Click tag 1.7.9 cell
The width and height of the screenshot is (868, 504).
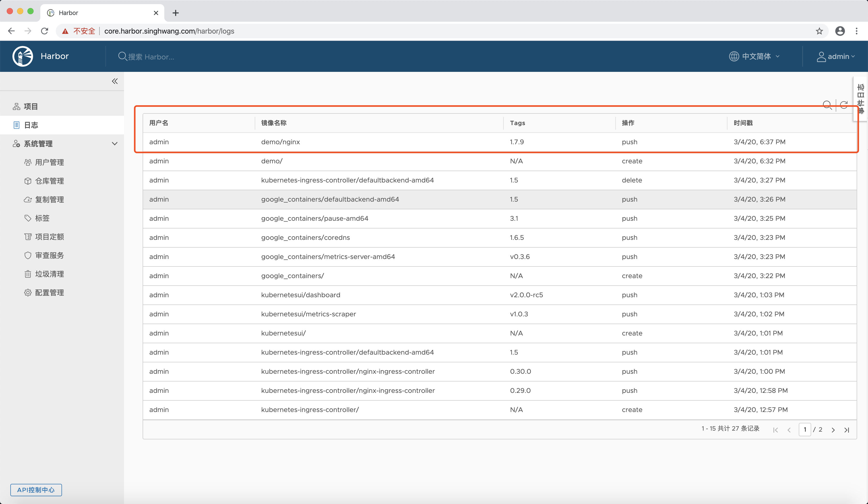(x=517, y=142)
